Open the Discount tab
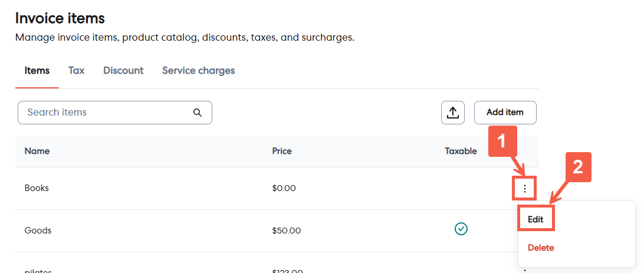 pyautogui.click(x=123, y=71)
